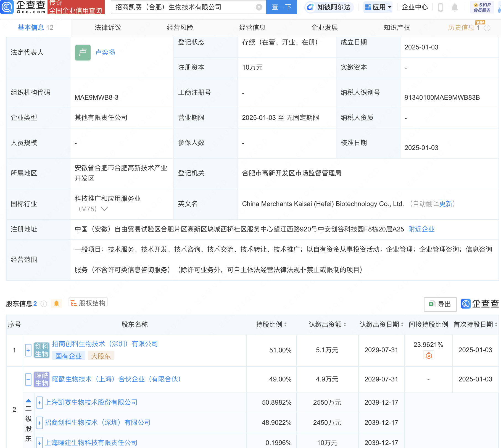Switch to 法律诉讼 tab

[x=108, y=28]
